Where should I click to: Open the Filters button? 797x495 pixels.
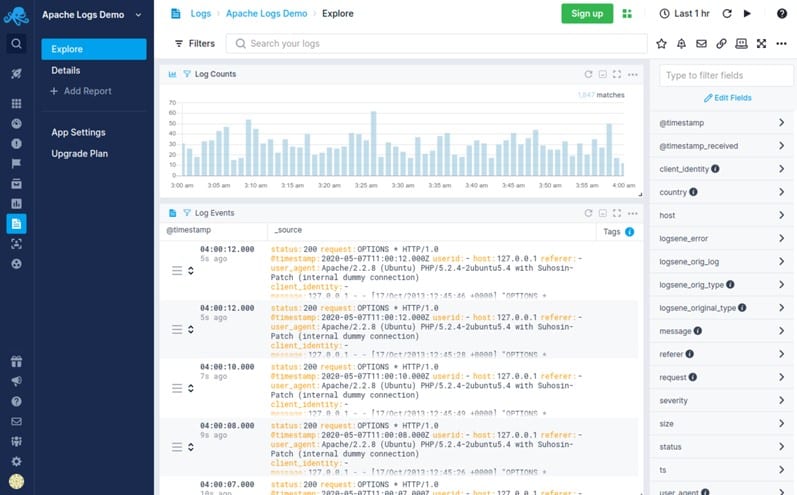pyautogui.click(x=195, y=44)
